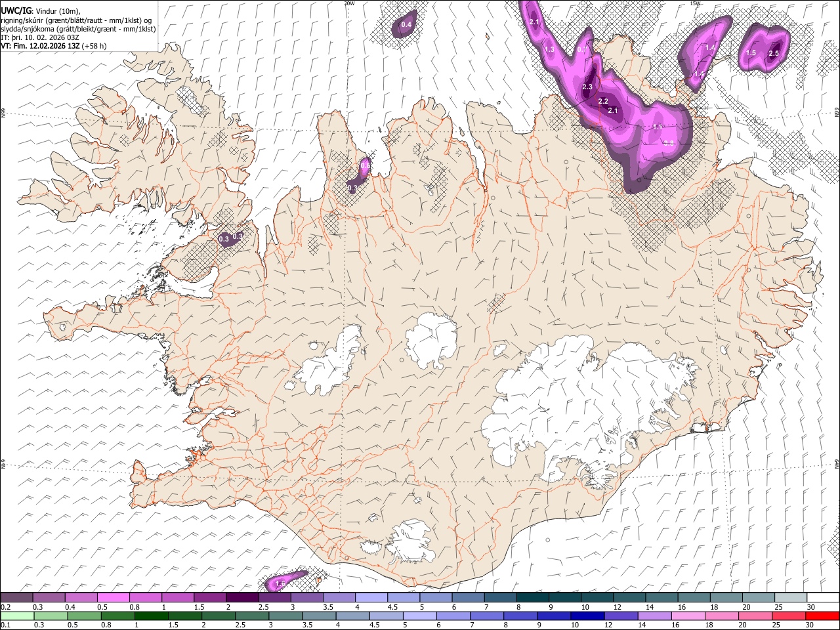Click the 15W longitude label
840x630 pixels.
click(x=695, y=3)
